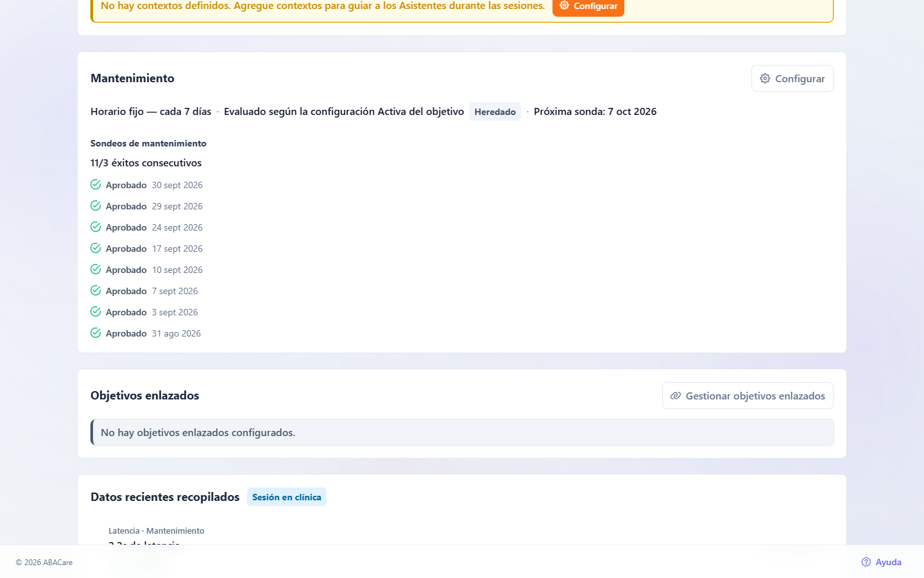Click the check icon for 31 ago 2026
This screenshot has height=578, width=924.
[96, 333]
